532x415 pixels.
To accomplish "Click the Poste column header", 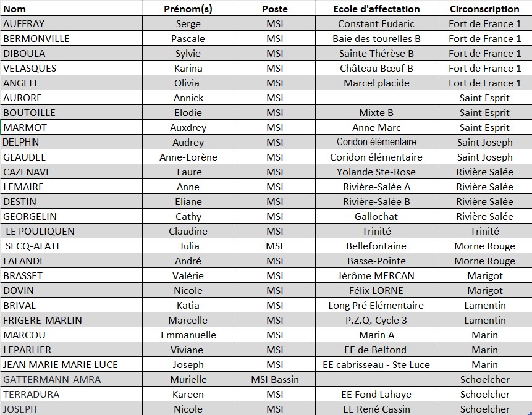I will 274,9.
